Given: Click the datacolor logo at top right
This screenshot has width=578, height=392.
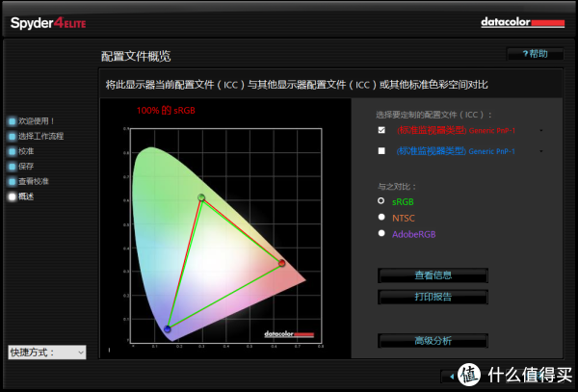Looking at the screenshot, I should [523, 22].
